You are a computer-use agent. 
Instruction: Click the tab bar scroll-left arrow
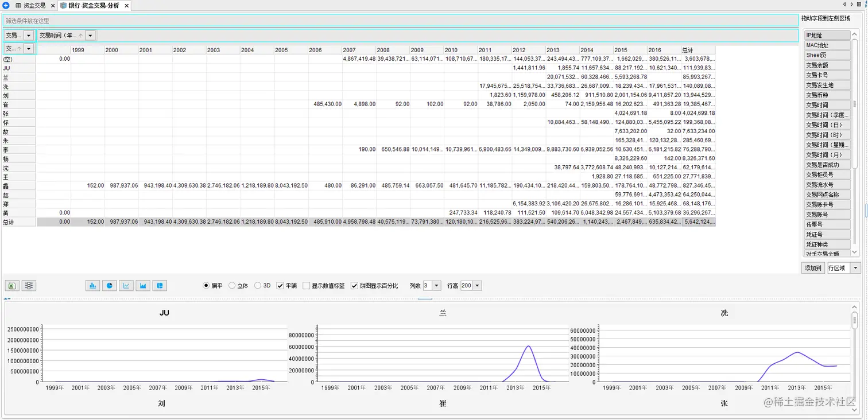click(844, 5)
